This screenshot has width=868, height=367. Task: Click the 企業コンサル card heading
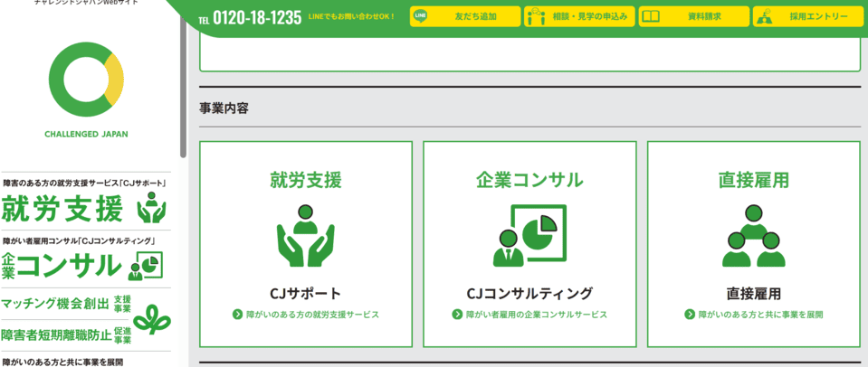point(529,180)
